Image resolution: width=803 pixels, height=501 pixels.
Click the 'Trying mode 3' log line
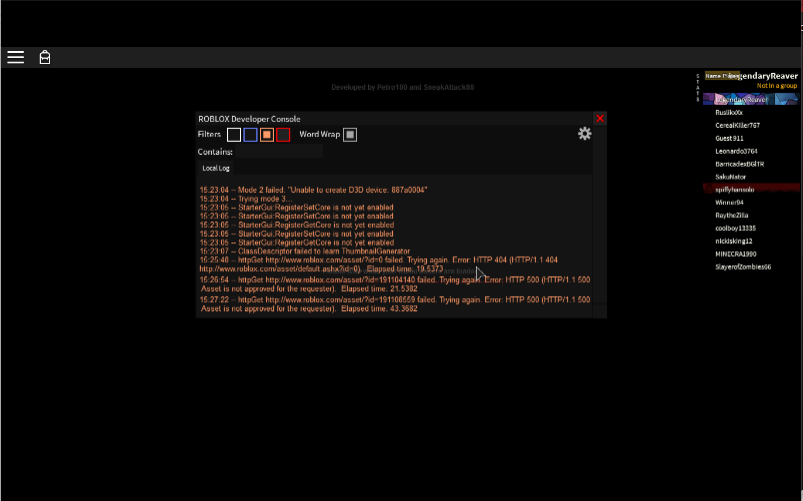tap(246, 199)
